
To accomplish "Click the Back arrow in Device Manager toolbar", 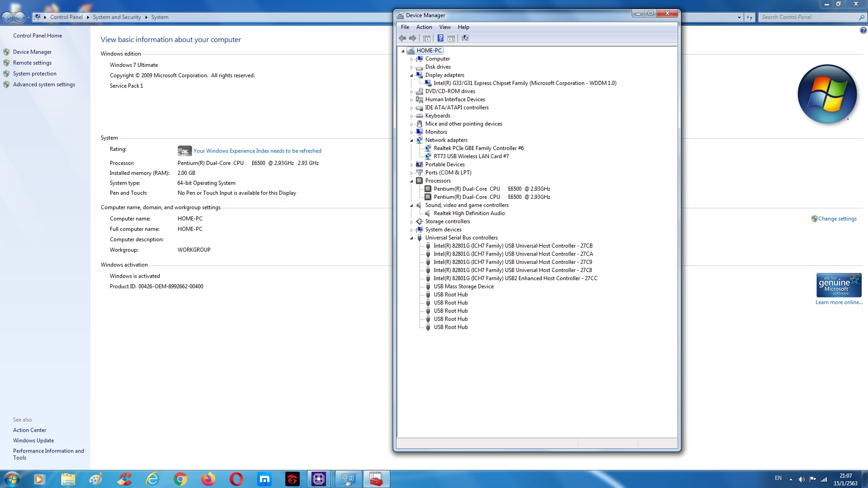I will (402, 38).
